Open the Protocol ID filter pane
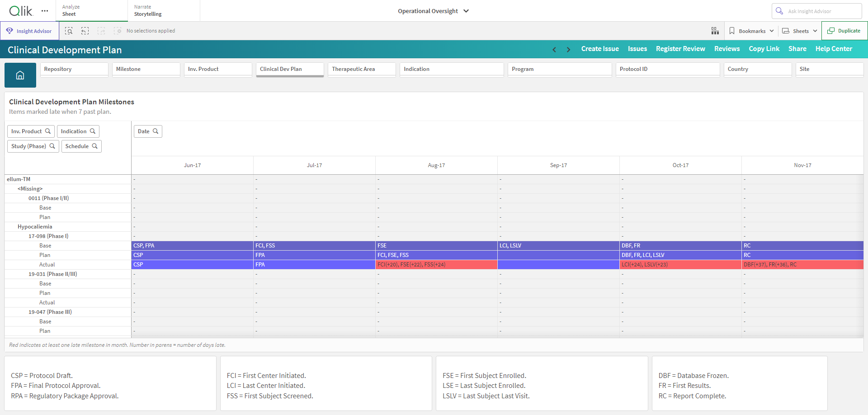The width and height of the screenshot is (868, 415). pyautogui.click(x=668, y=70)
